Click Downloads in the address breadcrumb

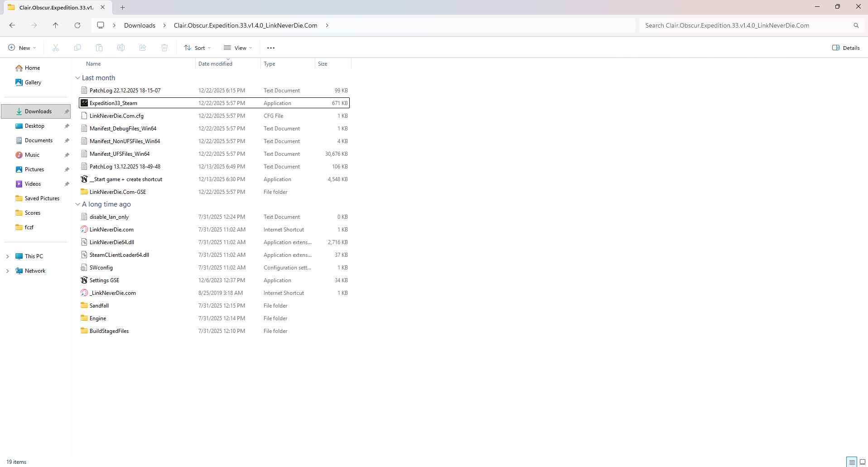[x=140, y=25]
